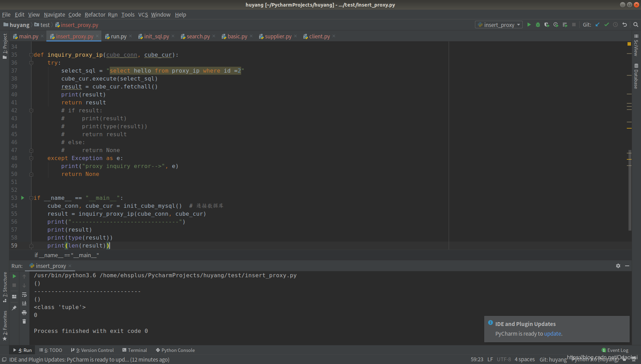Collapse the try block fold at line 36
Viewport: 641px width, 364px height.
point(31,63)
